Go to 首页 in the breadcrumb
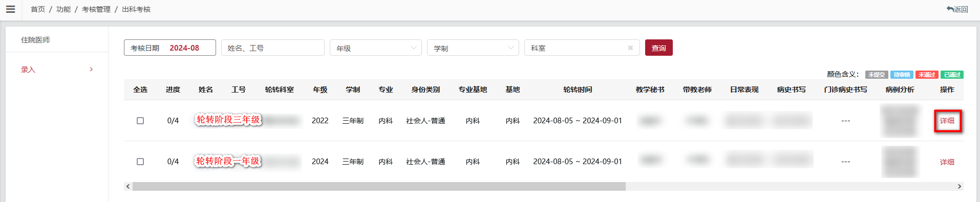 (x=38, y=9)
